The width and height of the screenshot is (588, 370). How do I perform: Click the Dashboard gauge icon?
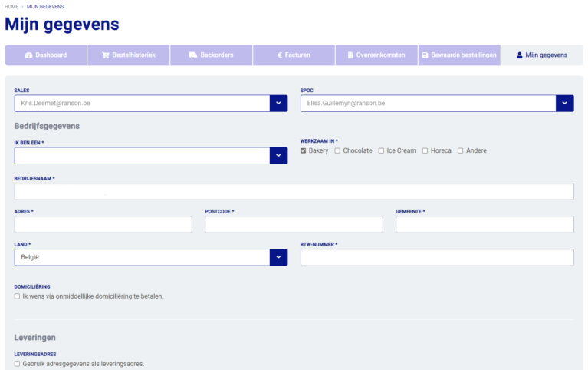pyautogui.click(x=28, y=55)
